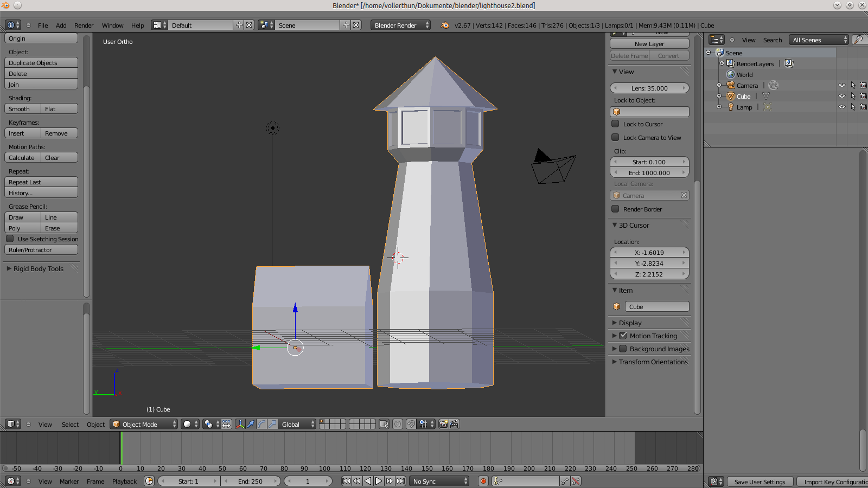Uncheck the Motion Tracking checkbox

(x=623, y=336)
